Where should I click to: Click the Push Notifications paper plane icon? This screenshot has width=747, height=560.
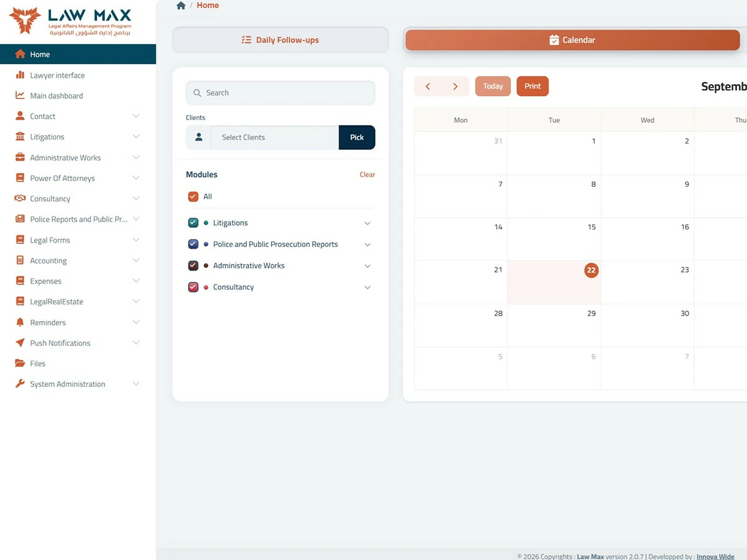coord(20,343)
